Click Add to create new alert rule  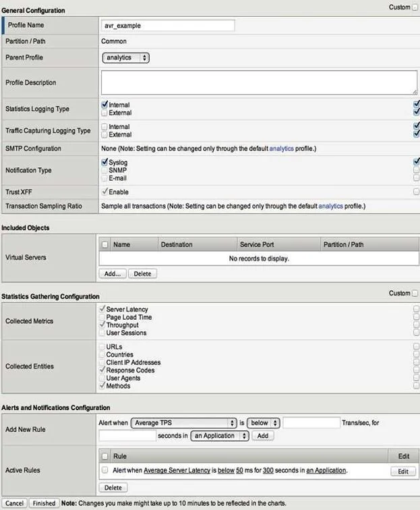[263, 436]
